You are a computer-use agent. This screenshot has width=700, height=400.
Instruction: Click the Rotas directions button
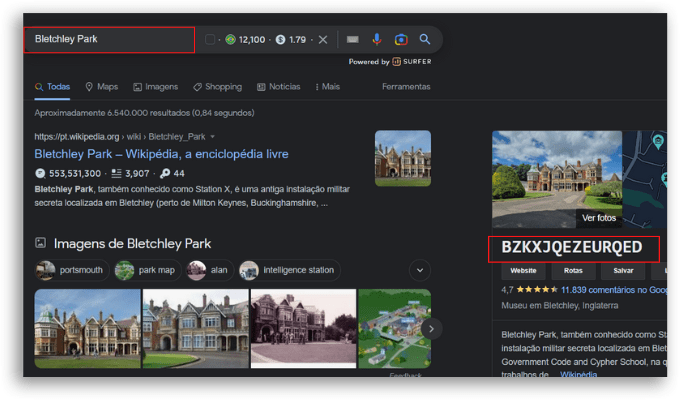point(573,271)
